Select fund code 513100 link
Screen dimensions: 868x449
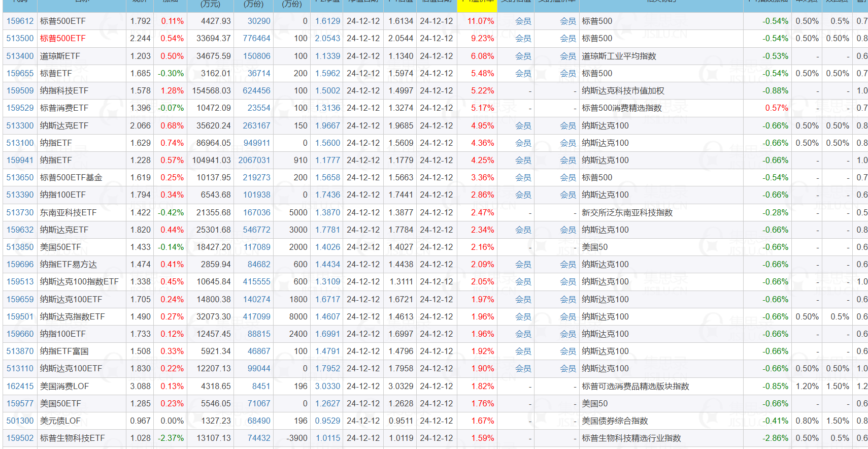pos(20,143)
